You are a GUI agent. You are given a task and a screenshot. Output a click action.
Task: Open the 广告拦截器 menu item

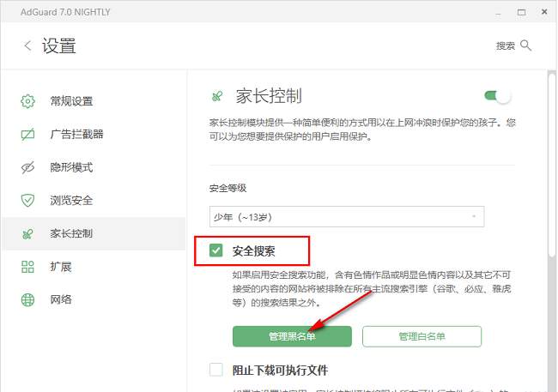[x=94, y=135]
